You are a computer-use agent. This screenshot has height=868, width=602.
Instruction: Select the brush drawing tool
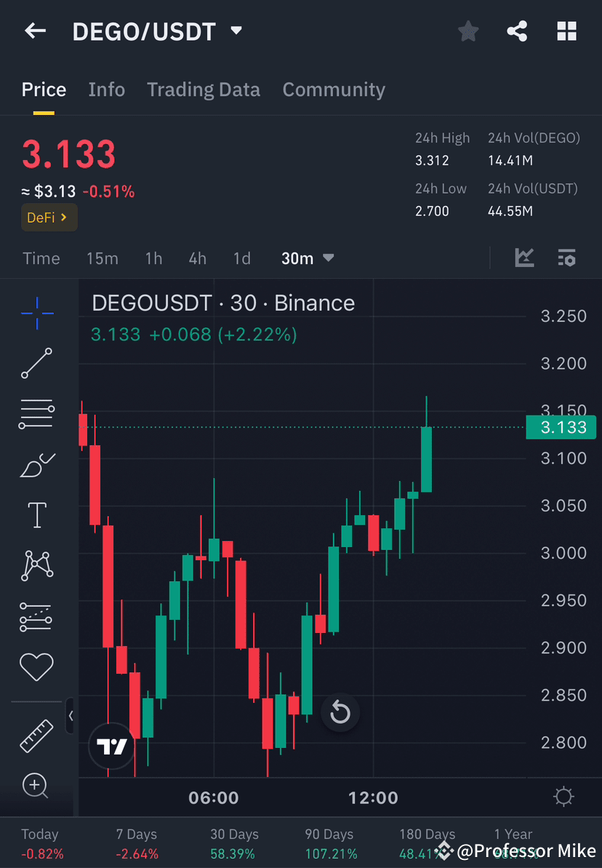(36, 465)
